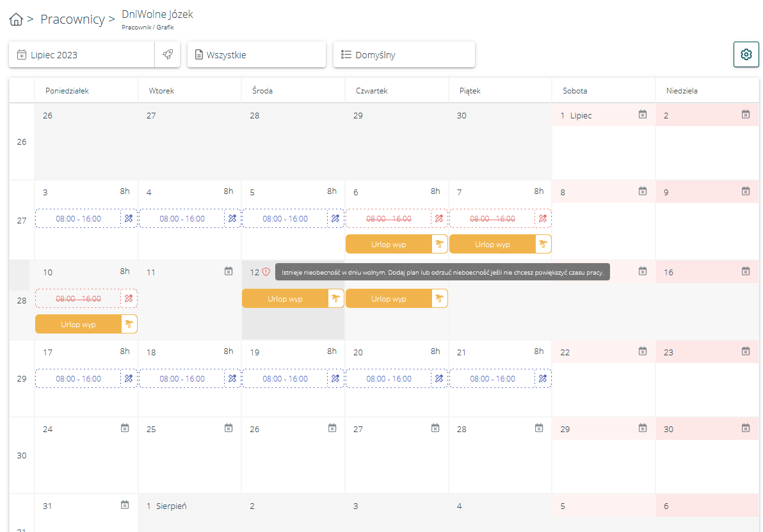Open the Domyślny view dropdown
The height and width of the screenshot is (532, 763).
pos(404,54)
